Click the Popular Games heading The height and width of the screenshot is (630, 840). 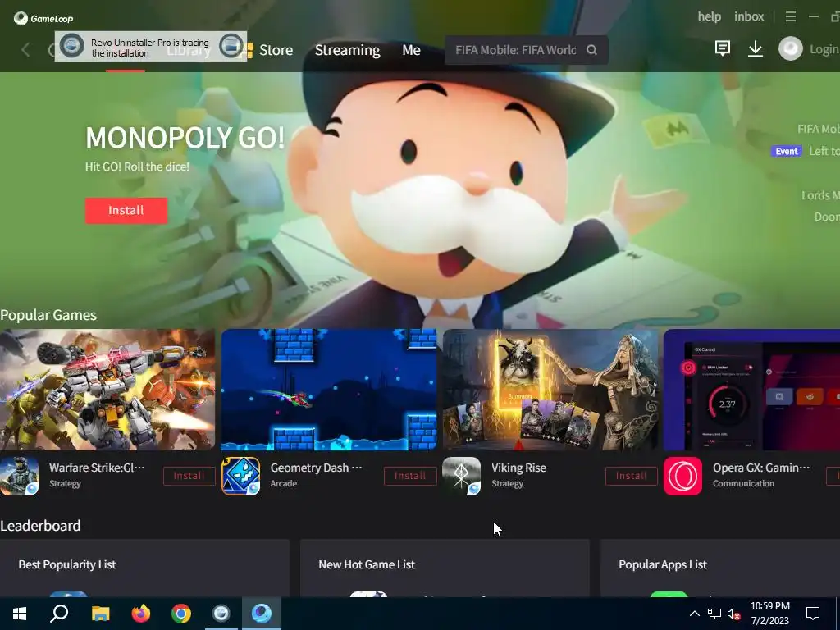[x=48, y=314]
